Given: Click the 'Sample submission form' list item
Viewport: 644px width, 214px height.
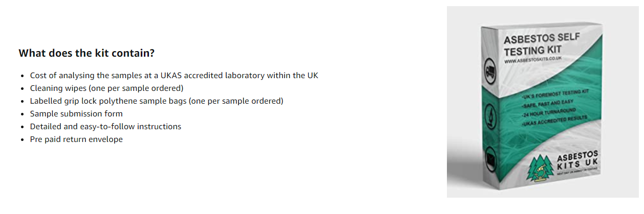Looking at the screenshot, I should click(76, 113).
